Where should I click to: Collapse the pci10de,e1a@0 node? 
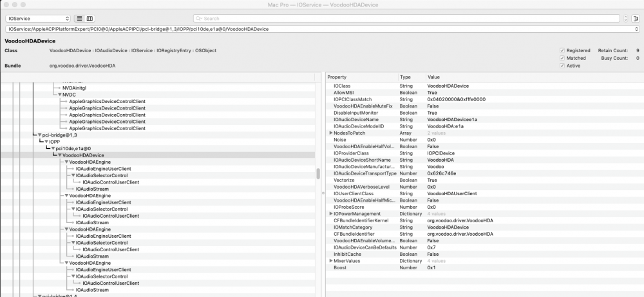point(53,148)
